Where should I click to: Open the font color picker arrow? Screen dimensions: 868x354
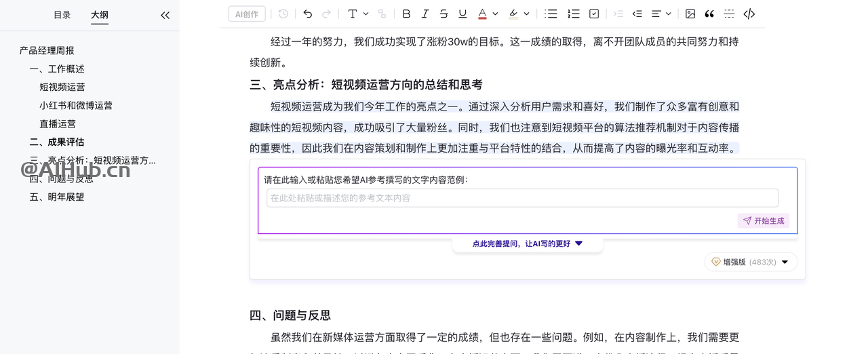[495, 14]
